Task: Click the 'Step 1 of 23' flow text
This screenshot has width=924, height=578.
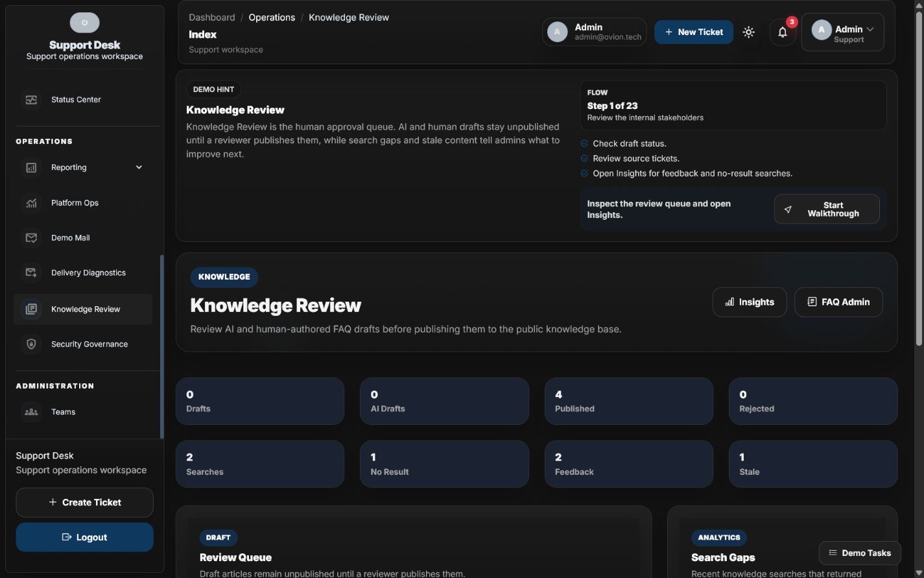Action: pyautogui.click(x=612, y=106)
